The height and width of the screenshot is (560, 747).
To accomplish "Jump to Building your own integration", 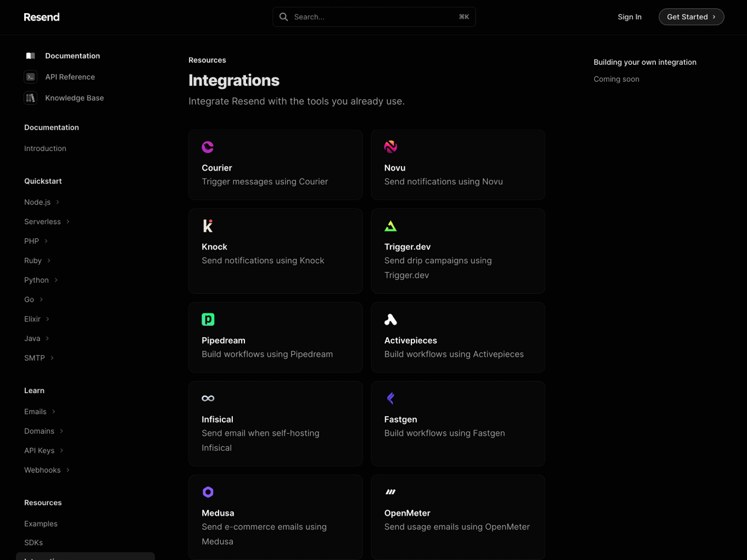I will point(645,62).
